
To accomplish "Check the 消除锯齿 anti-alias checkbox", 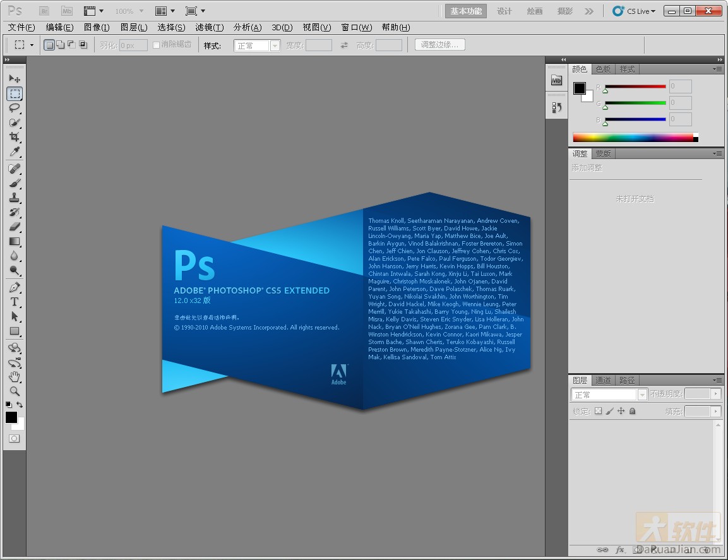I will 155,44.
